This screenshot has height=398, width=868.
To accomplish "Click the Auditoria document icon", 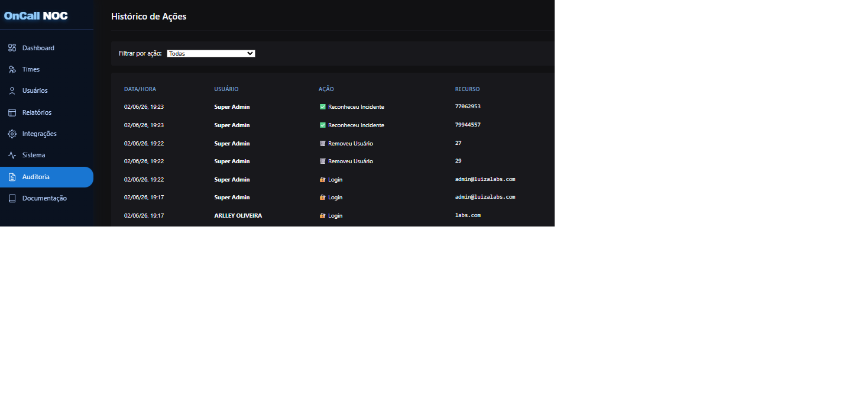I will point(12,177).
